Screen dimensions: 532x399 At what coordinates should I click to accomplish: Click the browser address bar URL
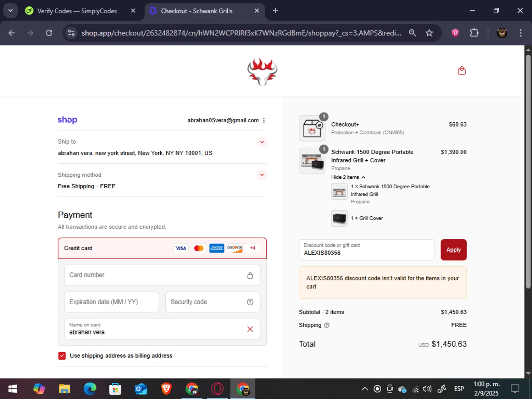coord(242,33)
